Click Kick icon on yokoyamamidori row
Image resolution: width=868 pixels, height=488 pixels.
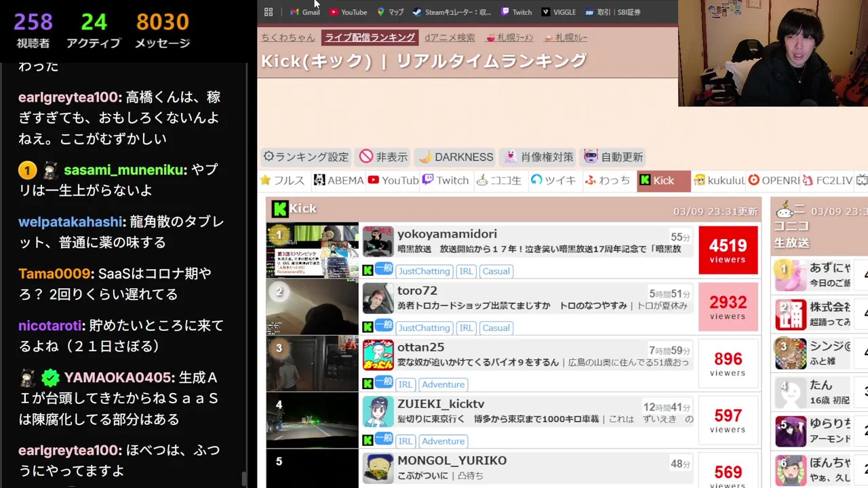click(x=368, y=270)
